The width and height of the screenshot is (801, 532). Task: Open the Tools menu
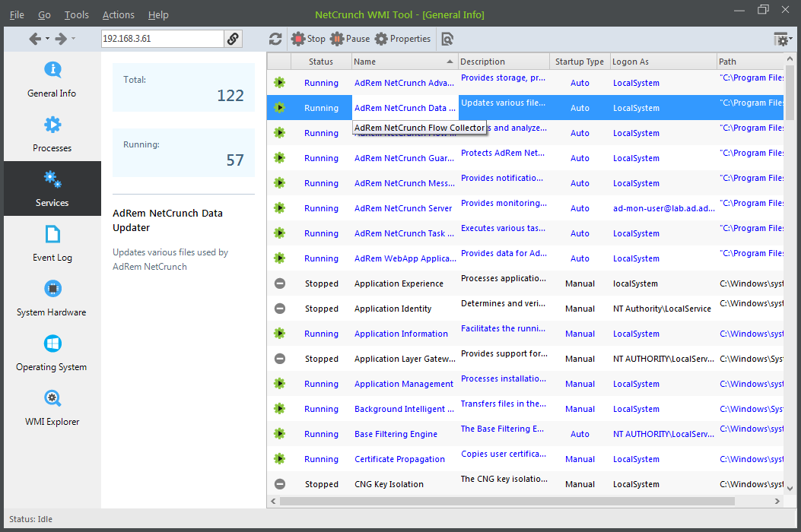pos(77,14)
